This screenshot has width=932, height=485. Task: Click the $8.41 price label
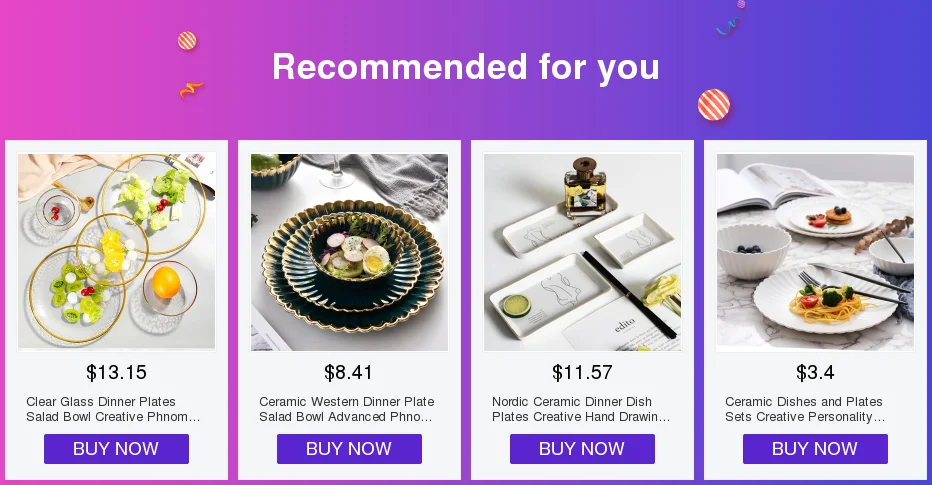[x=348, y=373]
